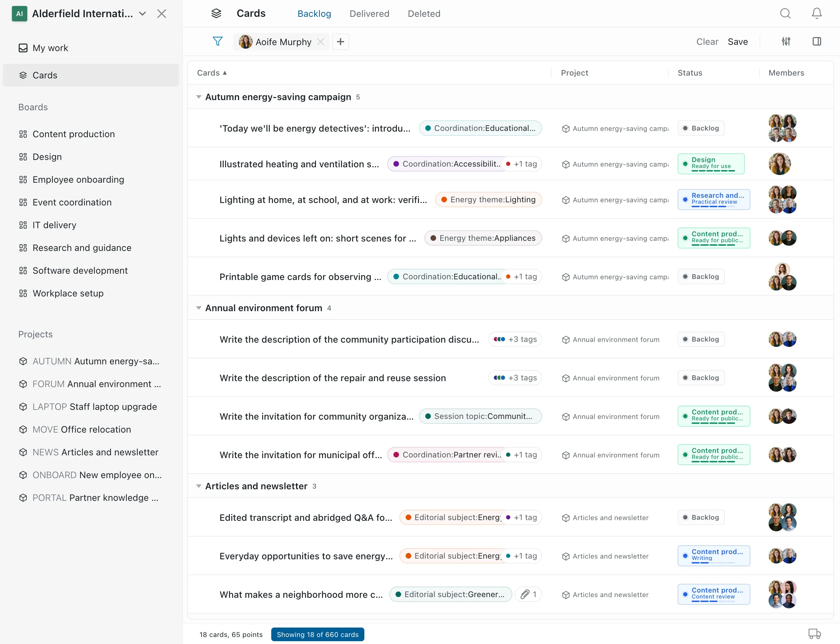Click the Clear filters button
The width and height of the screenshot is (840, 644).
coord(707,42)
